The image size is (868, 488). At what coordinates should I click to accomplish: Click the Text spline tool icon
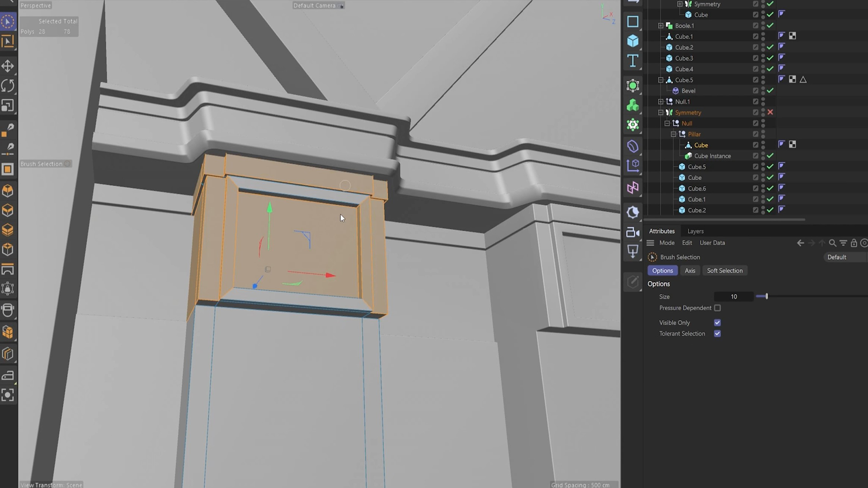point(633,61)
